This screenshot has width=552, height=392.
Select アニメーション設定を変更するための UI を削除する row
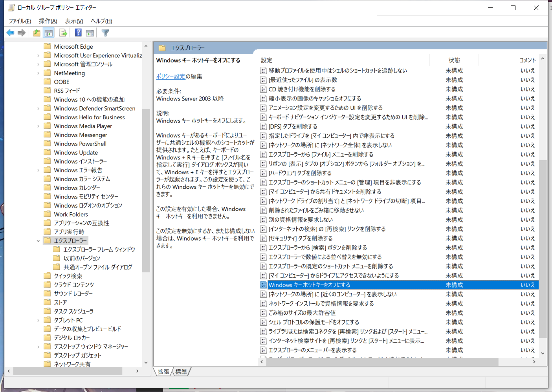[399, 108]
